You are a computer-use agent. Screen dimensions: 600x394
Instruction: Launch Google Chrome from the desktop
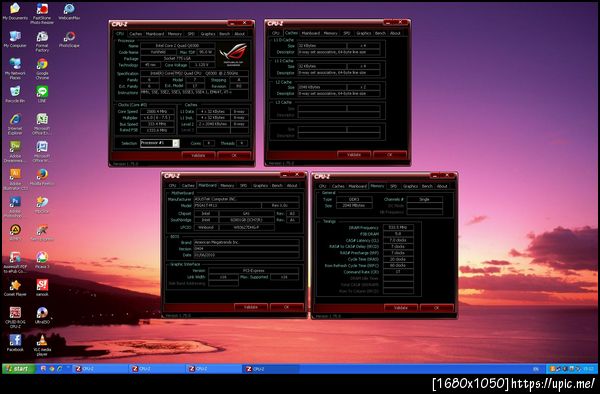pyautogui.click(x=42, y=68)
